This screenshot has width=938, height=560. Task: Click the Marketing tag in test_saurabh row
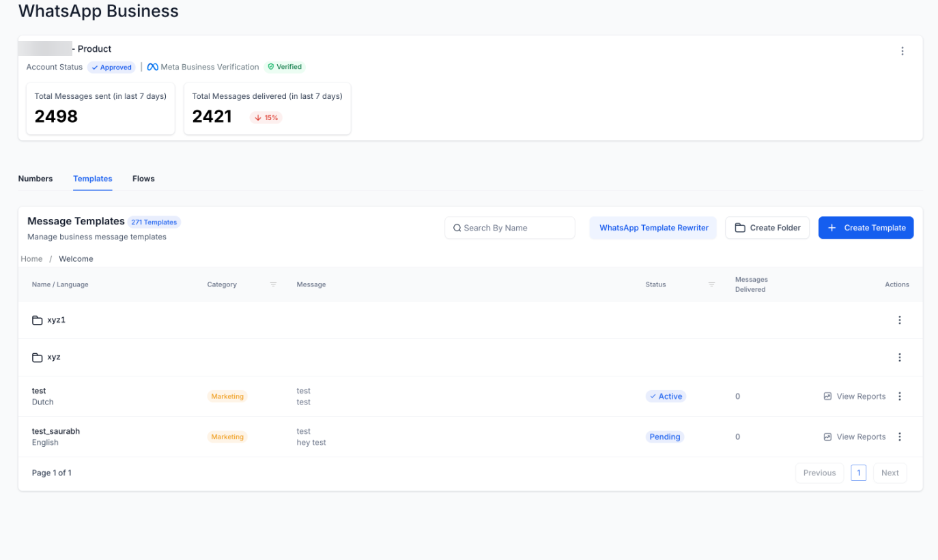pos(227,437)
